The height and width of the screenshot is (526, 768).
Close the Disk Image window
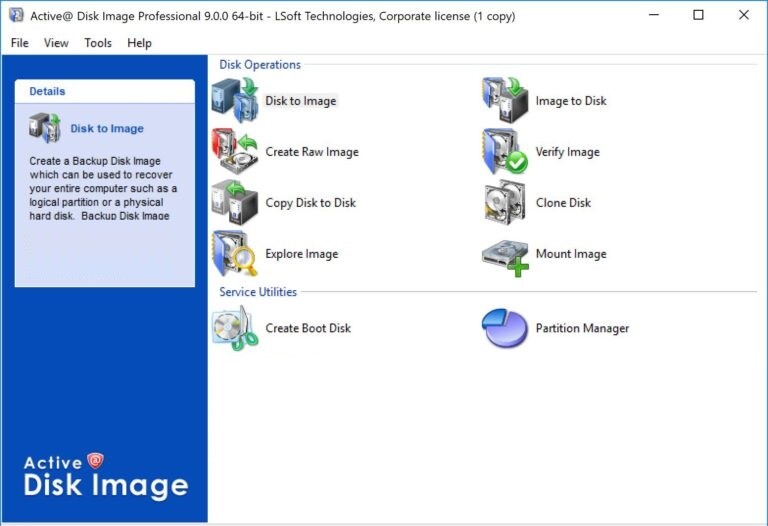(x=744, y=15)
